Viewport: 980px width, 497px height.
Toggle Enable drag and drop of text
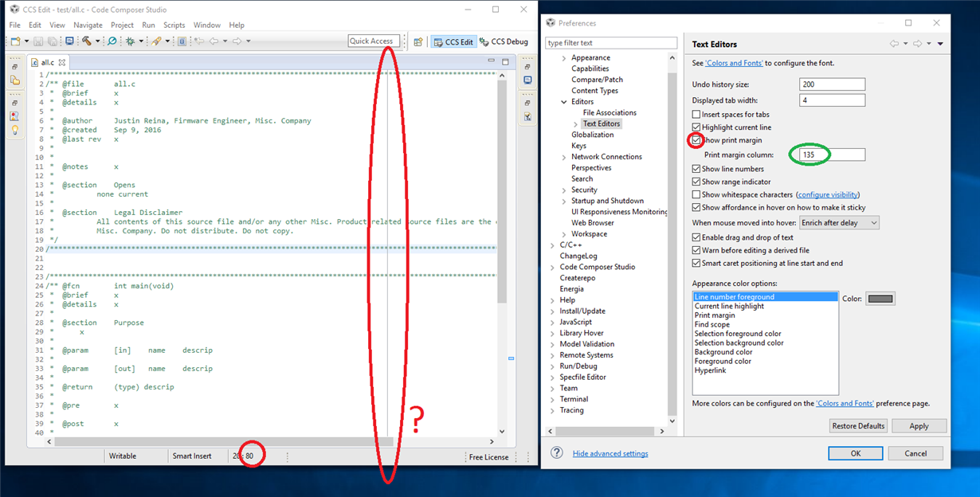click(696, 237)
